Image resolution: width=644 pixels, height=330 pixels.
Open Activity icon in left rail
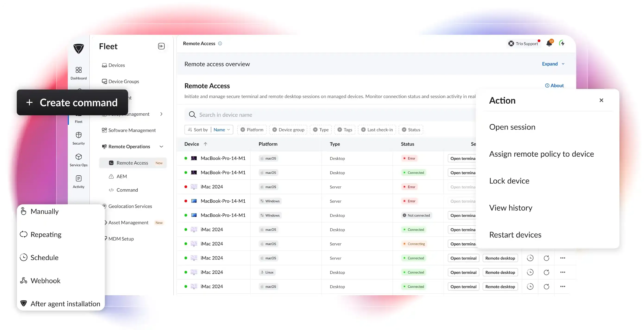pos(79,182)
